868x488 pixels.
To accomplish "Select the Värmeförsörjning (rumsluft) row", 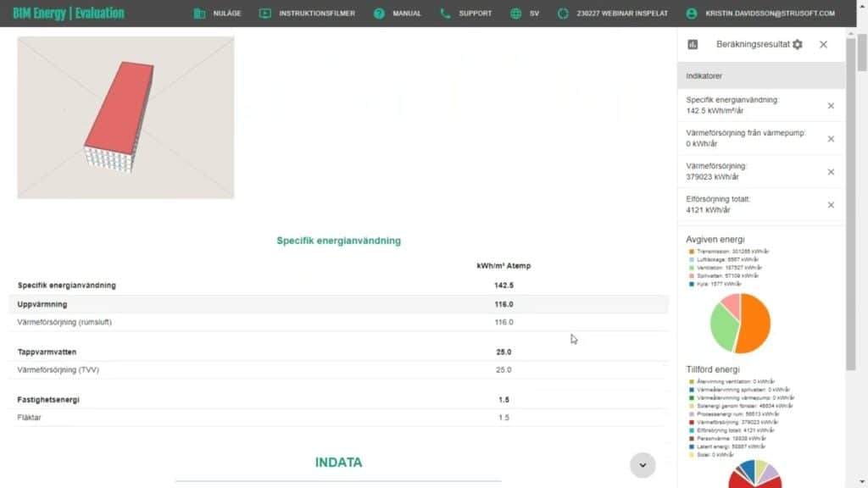I will click(x=338, y=322).
